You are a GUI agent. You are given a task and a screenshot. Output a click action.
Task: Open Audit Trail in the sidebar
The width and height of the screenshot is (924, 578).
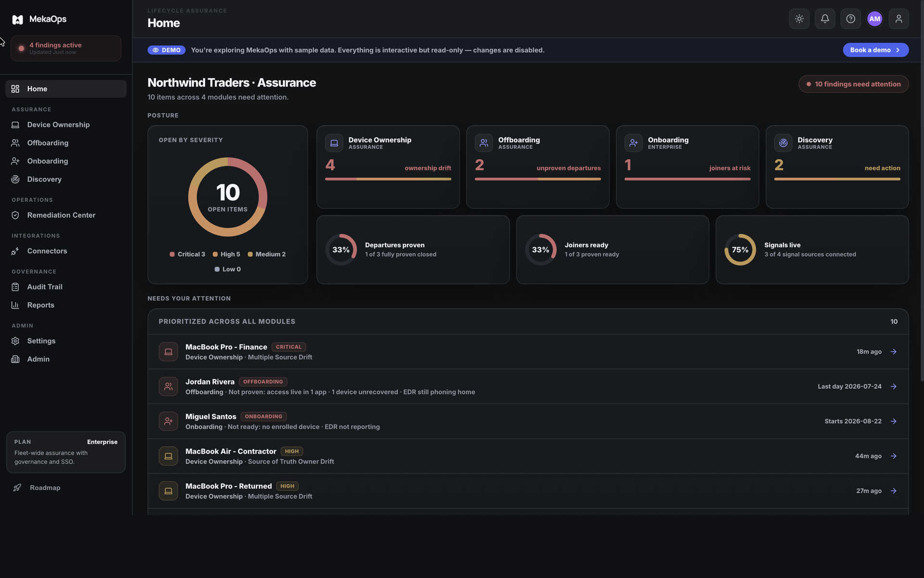point(66,287)
